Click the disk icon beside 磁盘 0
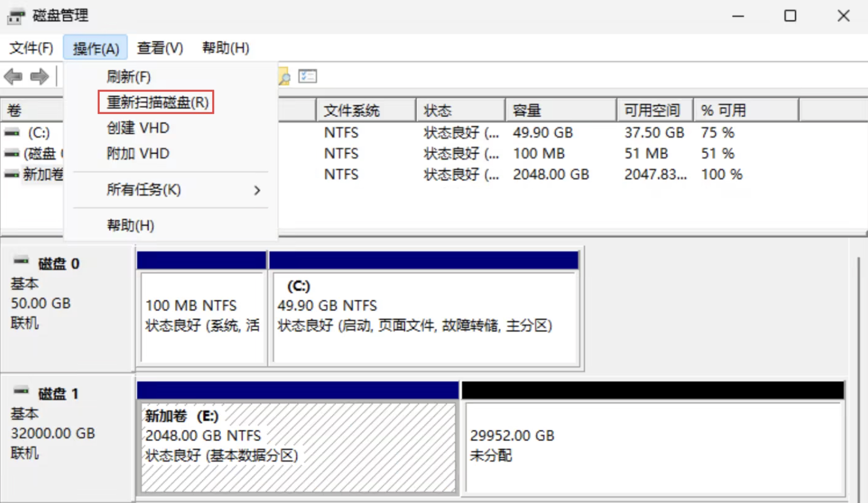The height and width of the screenshot is (503, 868). (21, 261)
